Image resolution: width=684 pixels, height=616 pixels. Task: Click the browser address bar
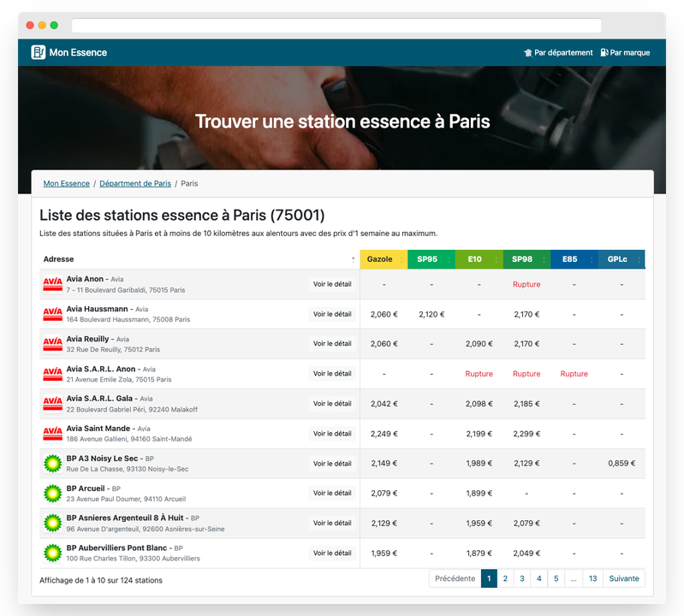click(x=336, y=26)
